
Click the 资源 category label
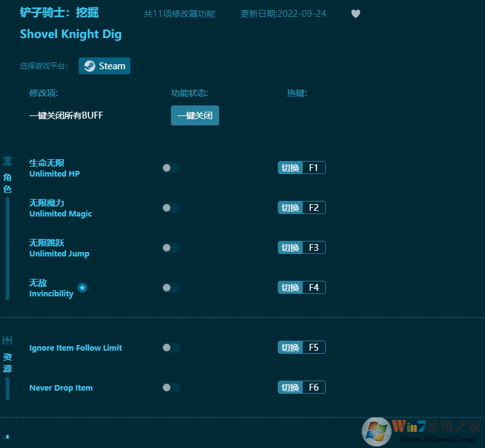[7, 363]
